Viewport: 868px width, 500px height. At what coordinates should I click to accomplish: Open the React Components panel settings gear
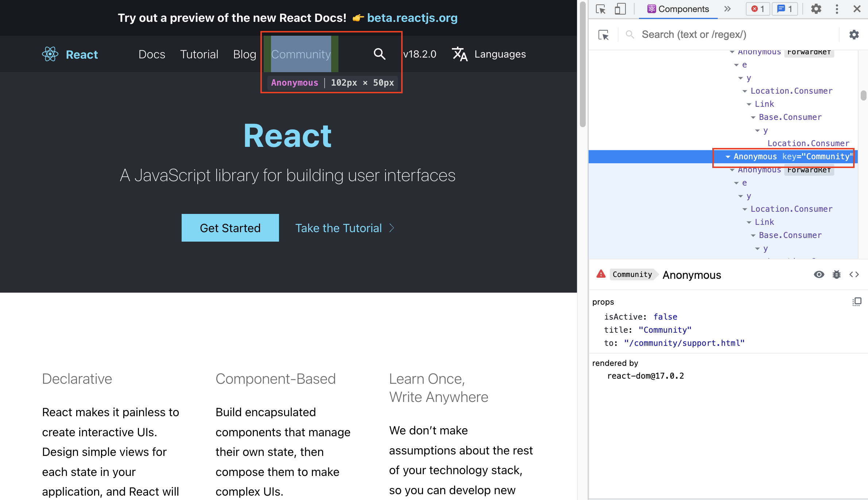click(x=854, y=35)
